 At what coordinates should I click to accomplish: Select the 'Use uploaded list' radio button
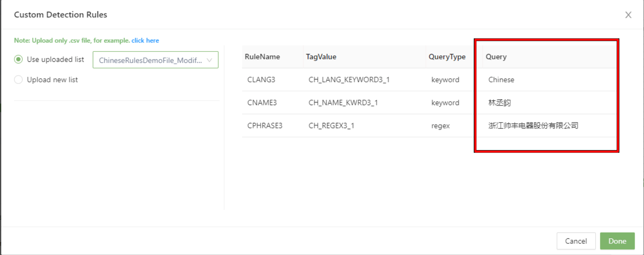click(x=19, y=60)
